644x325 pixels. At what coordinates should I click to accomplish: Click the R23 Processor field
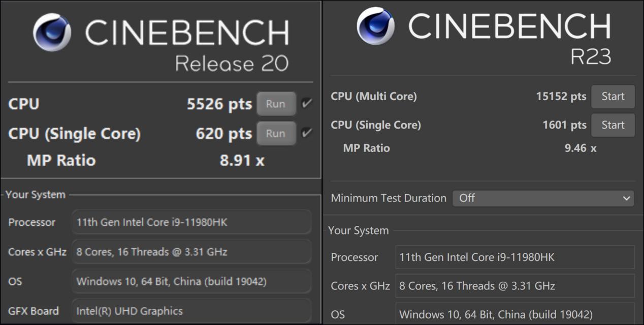coord(514,257)
